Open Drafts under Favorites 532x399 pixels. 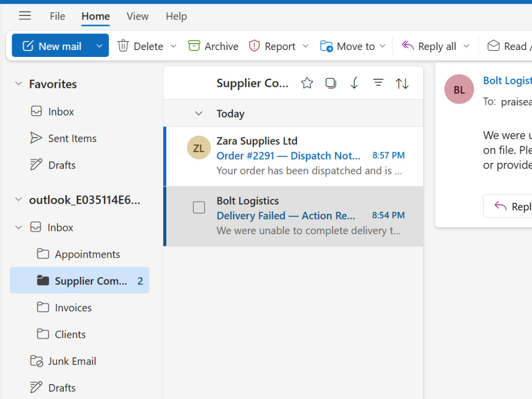click(x=62, y=165)
